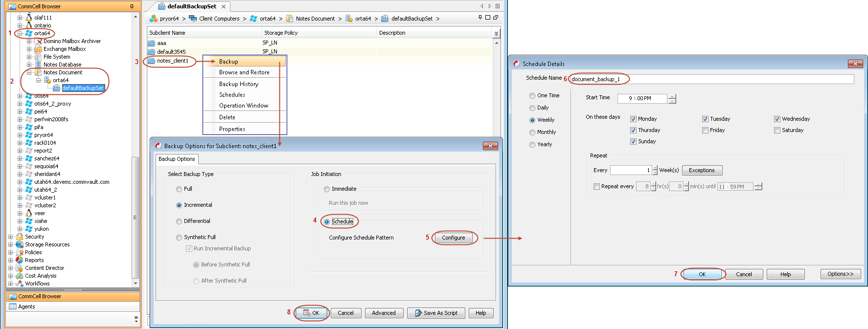Expand the File System agent node

29,57
